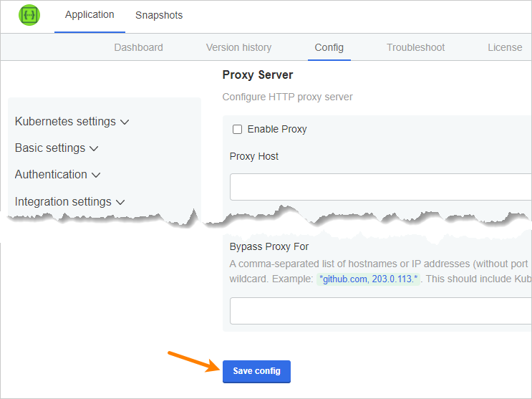Click the green application logo icon
532x399 pixels.
[x=29, y=16]
